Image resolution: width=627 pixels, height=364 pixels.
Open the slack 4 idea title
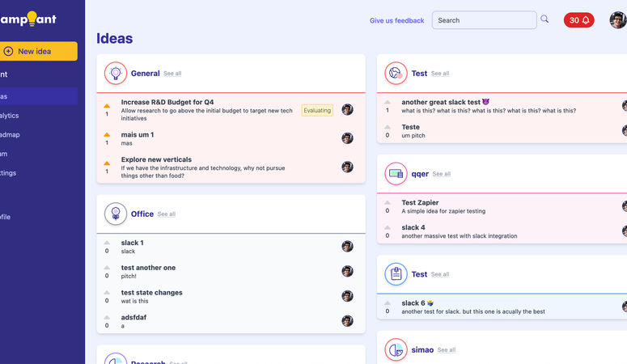pyautogui.click(x=413, y=227)
